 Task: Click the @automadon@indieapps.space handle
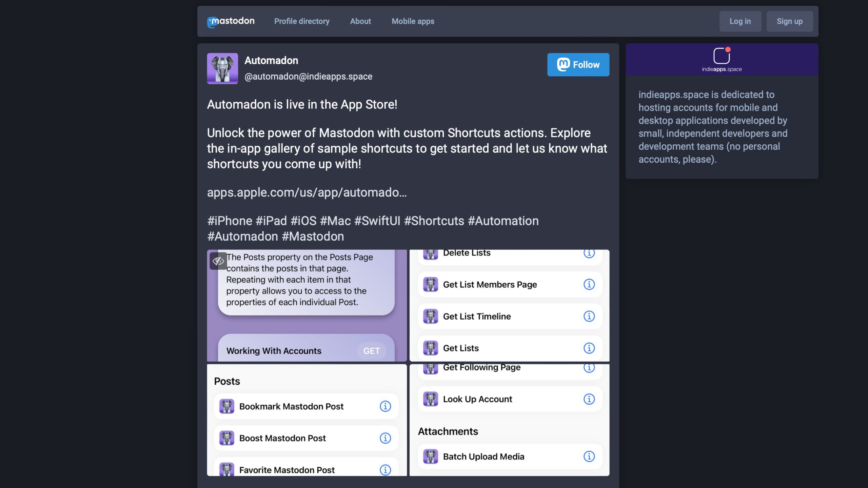[x=308, y=77]
